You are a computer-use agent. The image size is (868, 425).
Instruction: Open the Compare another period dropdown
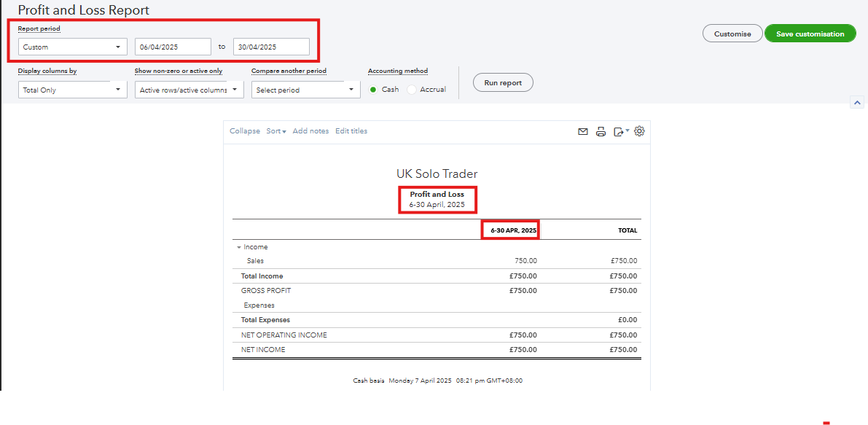[306, 90]
